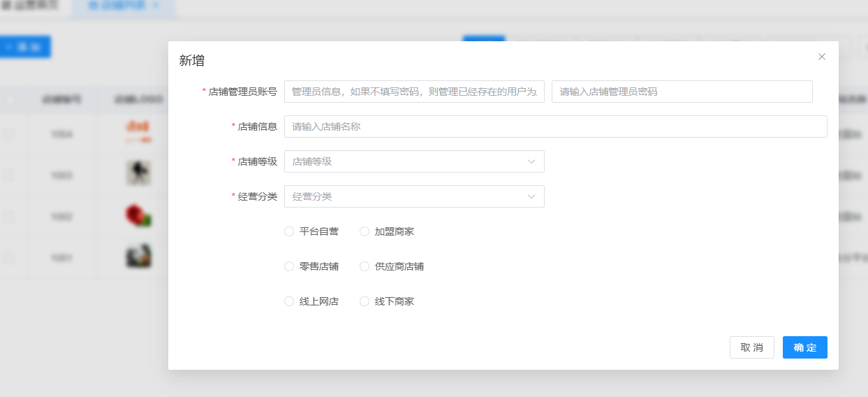Pick the 线上网店 radio option

pyautogui.click(x=289, y=301)
